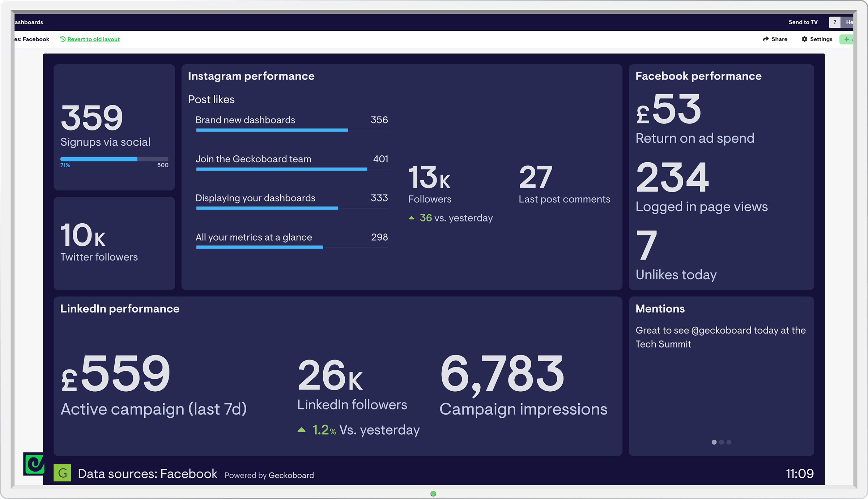This screenshot has height=499, width=868.
Task: Click the Powered by Geckoboard text
Action: 269,475
